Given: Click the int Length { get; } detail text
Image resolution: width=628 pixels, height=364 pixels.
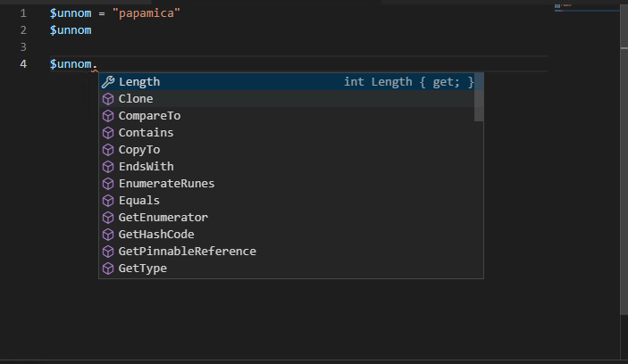Looking at the screenshot, I should pyautogui.click(x=408, y=82).
